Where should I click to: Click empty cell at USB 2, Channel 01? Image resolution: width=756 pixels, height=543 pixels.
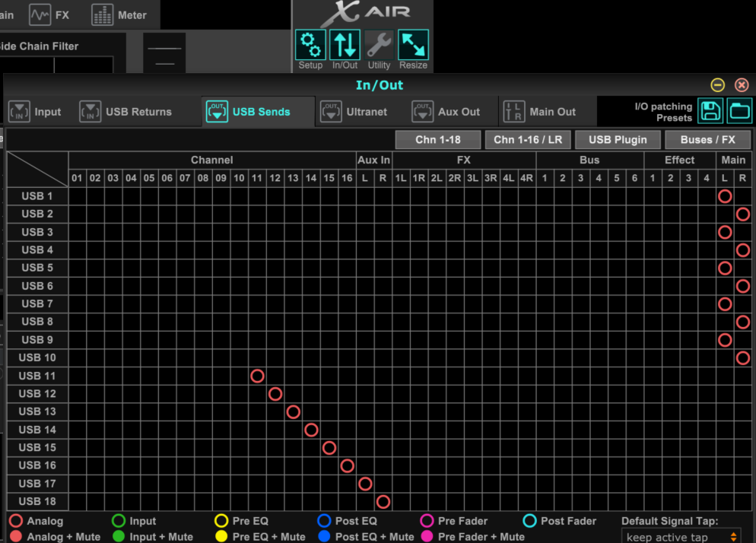pos(77,214)
